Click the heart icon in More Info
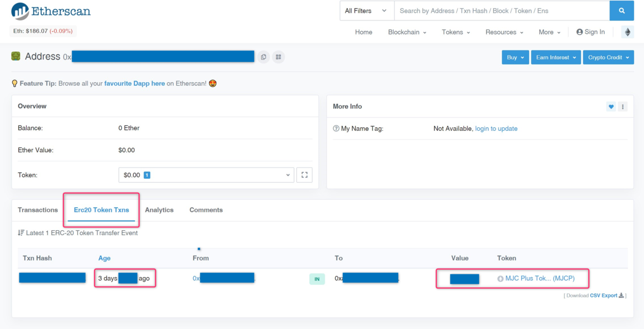644x329 pixels. pos(611,107)
